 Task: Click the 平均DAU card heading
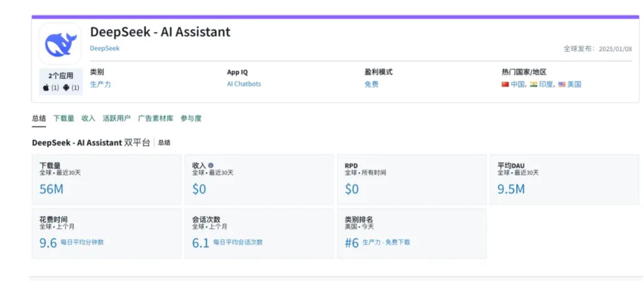click(x=511, y=165)
